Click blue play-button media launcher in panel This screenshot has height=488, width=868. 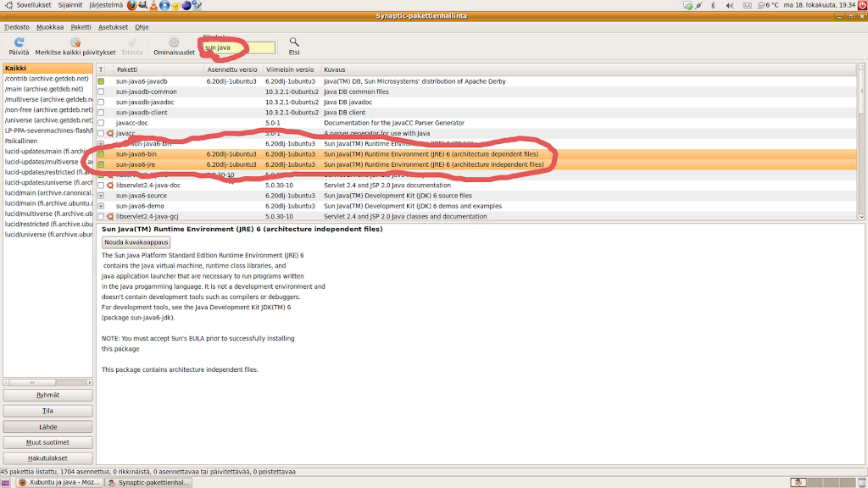click(x=164, y=6)
